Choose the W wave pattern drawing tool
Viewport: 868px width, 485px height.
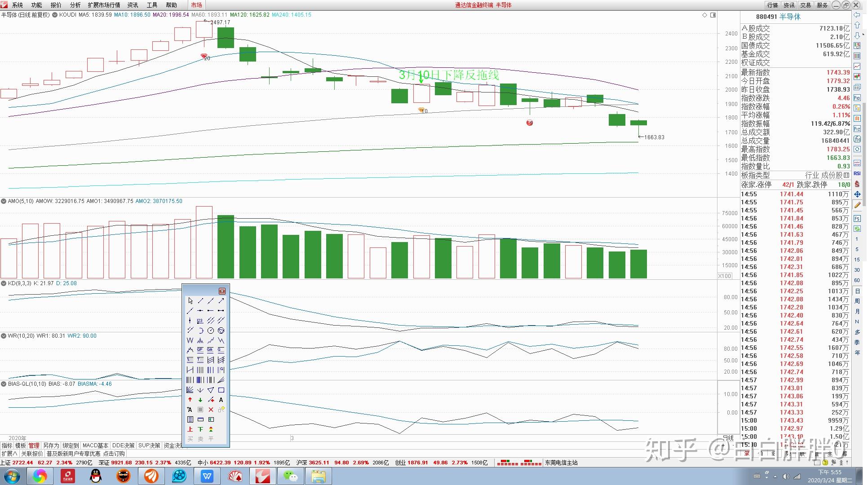190,340
